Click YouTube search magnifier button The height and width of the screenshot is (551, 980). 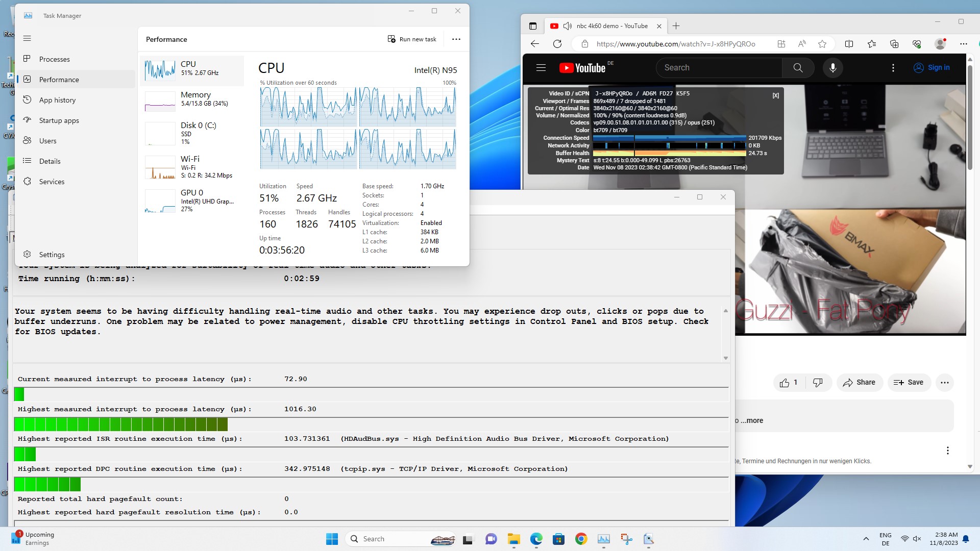pos(798,68)
